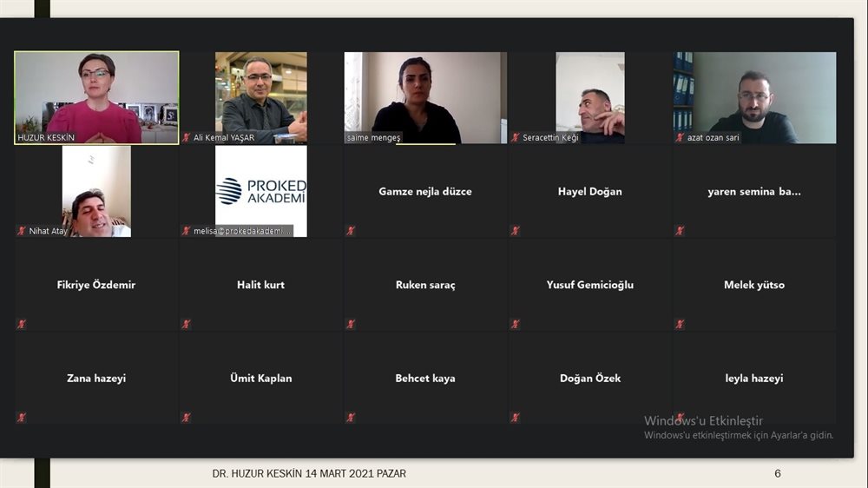Screen dimensions: 868x488
Task: Click muted mic icon on Gamze nejla düzce tile
Action: point(351,231)
